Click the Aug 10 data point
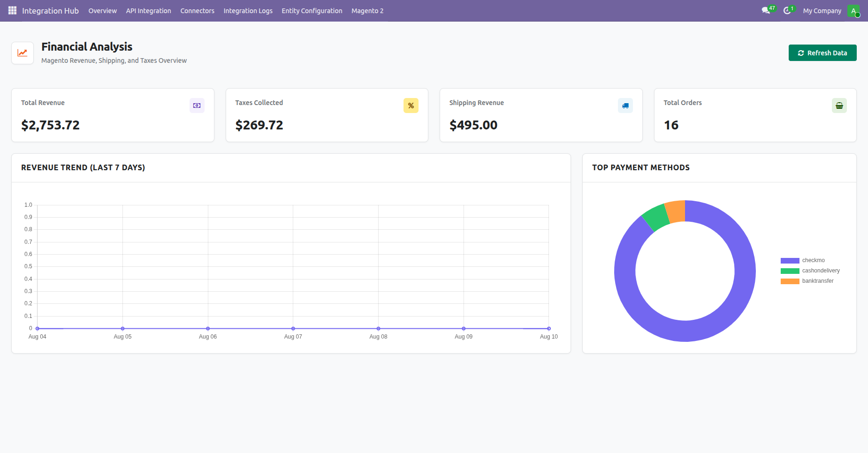The height and width of the screenshot is (453, 868). 549,329
